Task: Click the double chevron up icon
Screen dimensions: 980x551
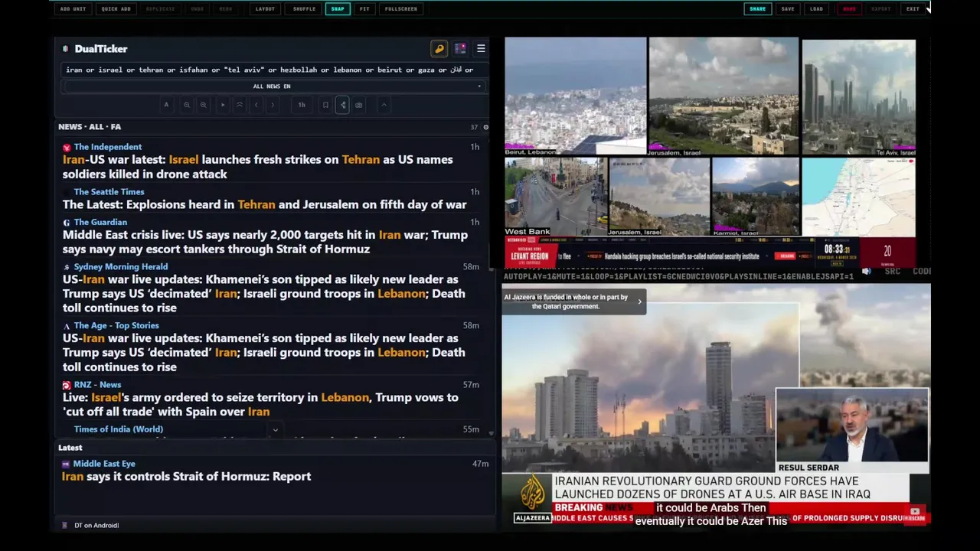Action: pos(240,105)
